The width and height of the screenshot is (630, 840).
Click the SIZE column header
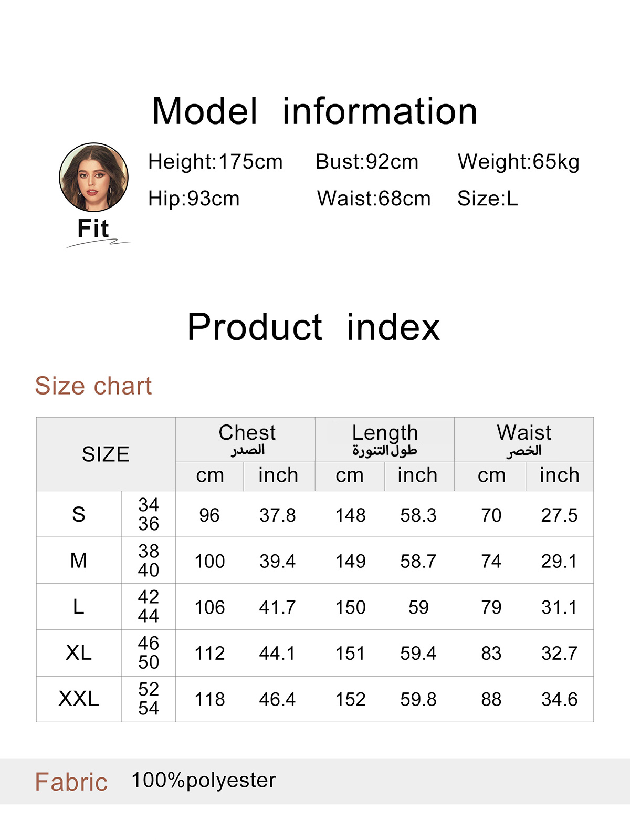pyautogui.click(x=106, y=454)
